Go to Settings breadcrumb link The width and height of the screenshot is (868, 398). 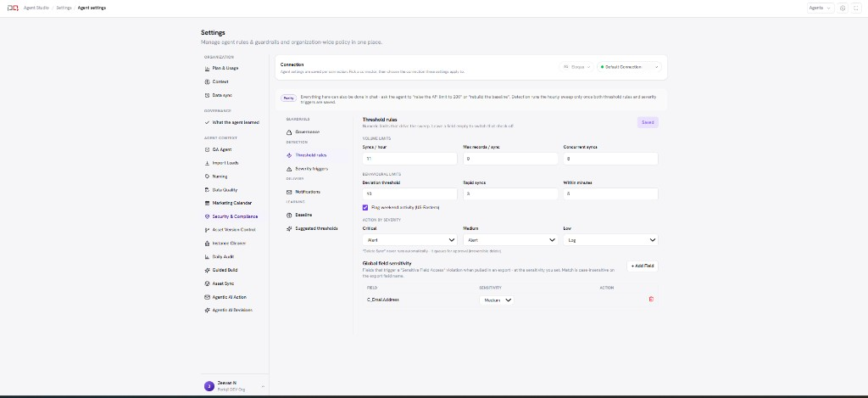coord(64,8)
